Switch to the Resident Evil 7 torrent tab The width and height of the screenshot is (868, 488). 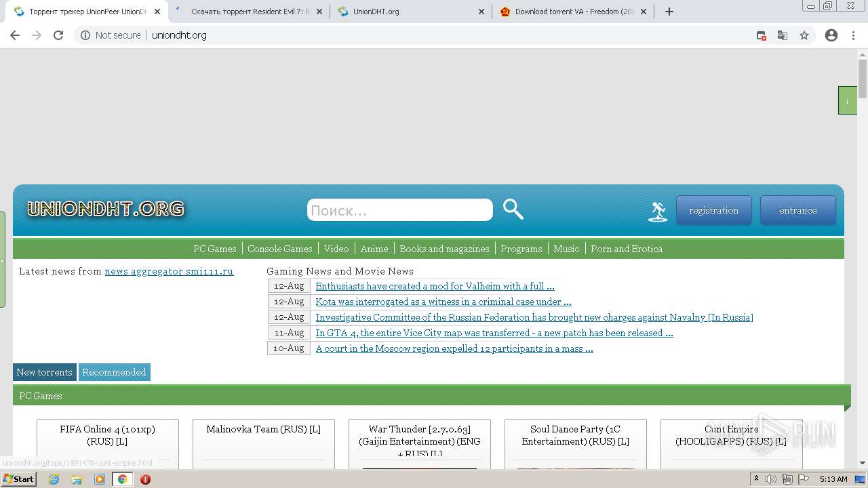248,12
